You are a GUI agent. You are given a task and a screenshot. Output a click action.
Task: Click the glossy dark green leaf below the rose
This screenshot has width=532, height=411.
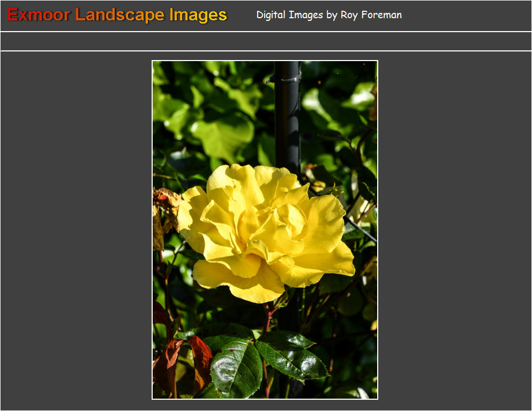point(237,367)
